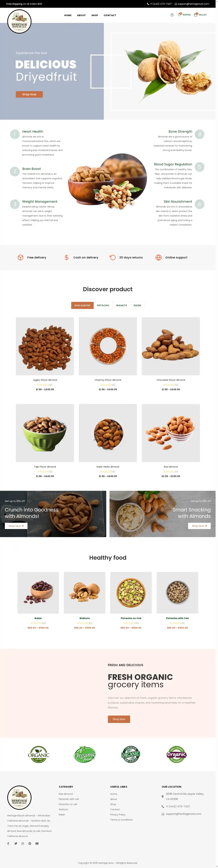Open the account lock icon in header
The image size is (218, 868).
pos(172,15)
